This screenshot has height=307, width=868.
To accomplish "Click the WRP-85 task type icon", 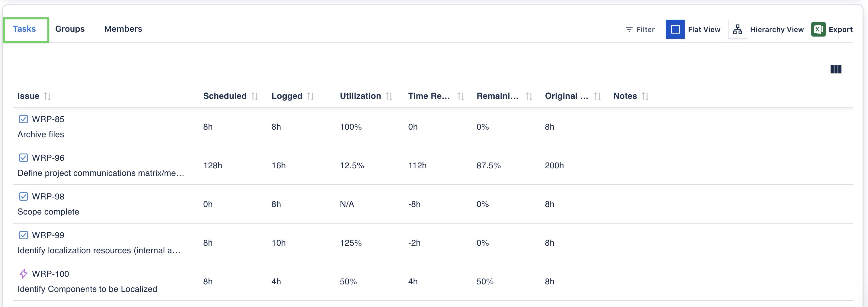I will coord(23,119).
